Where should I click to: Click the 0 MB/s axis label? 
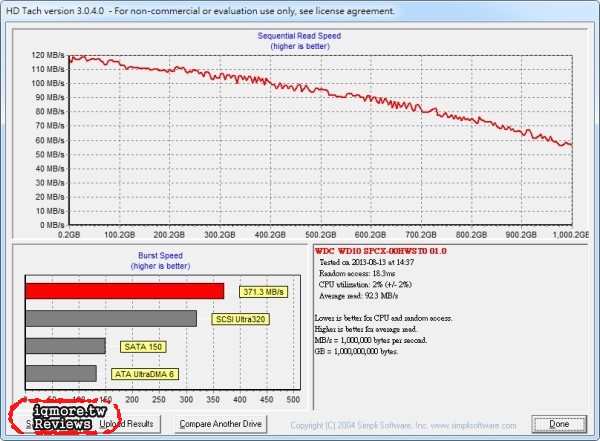tap(52, 225)
